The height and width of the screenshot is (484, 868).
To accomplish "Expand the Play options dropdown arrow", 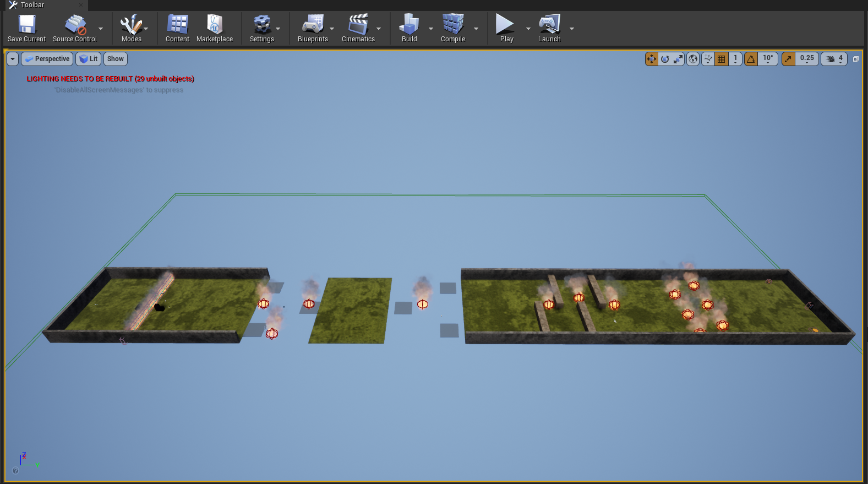I will point(528,29).
